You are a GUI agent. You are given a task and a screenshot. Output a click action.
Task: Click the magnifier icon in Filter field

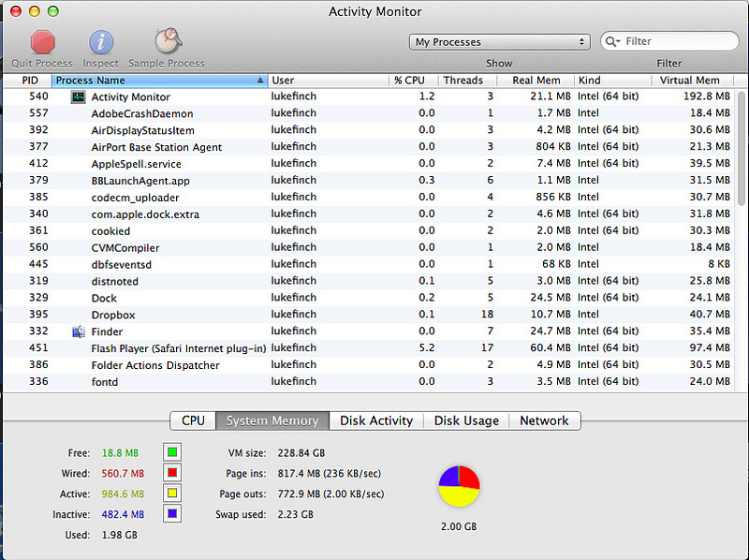pyautogui.click(x=612, y=41)
